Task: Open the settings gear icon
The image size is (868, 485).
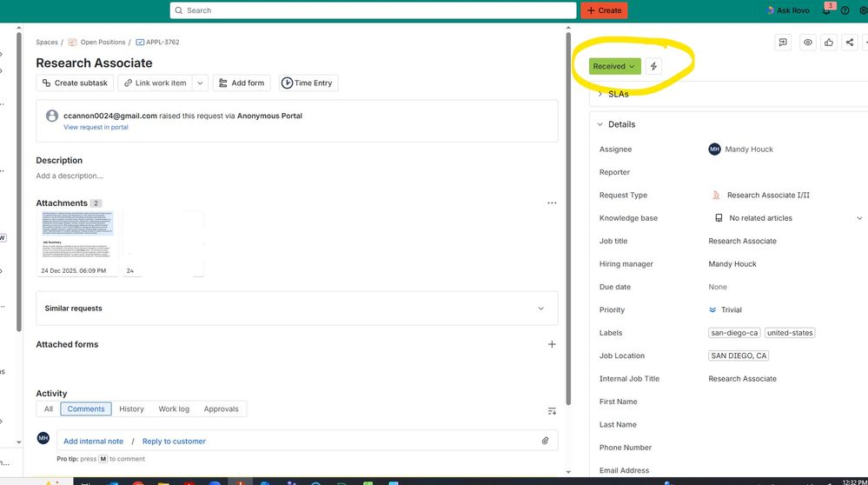Action: click(863, 10)
